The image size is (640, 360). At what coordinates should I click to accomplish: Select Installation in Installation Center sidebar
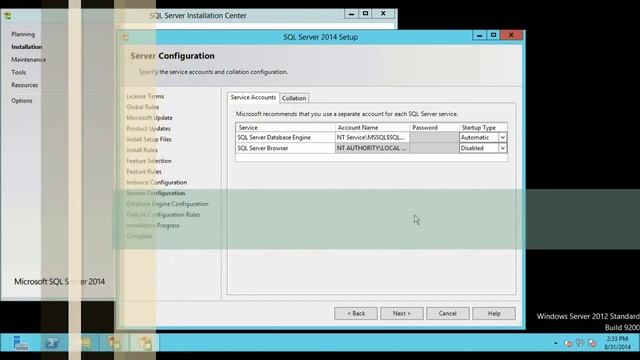point(27,47)
